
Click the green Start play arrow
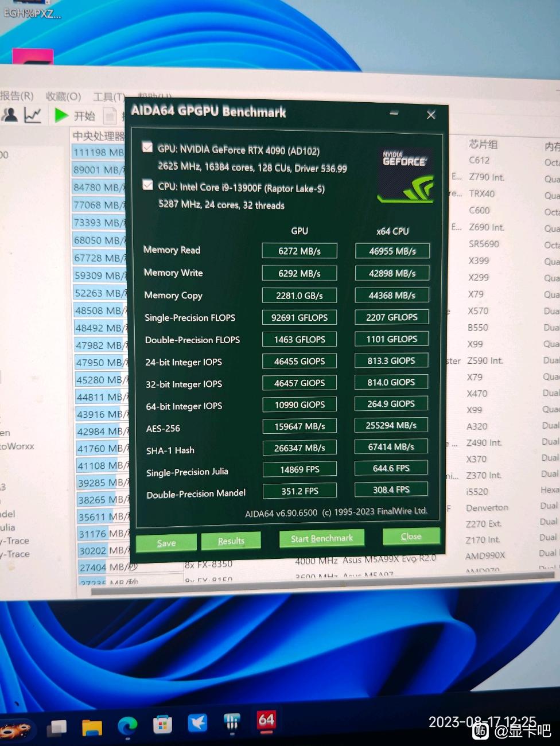click(x=61, y=115)
